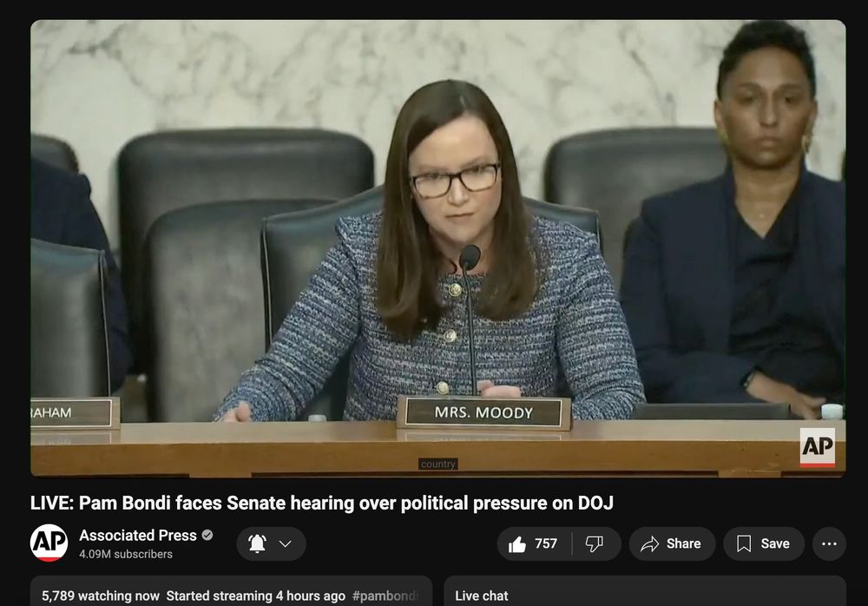Open more actions three-dot menu
Image resolution: width=868 pixels, height=606 pixels.
pos(829,544)
